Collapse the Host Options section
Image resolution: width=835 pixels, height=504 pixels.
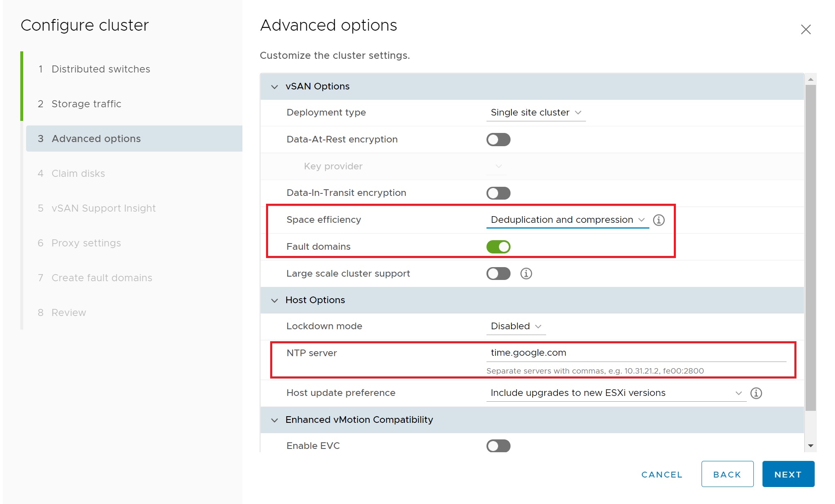[274, 300]
